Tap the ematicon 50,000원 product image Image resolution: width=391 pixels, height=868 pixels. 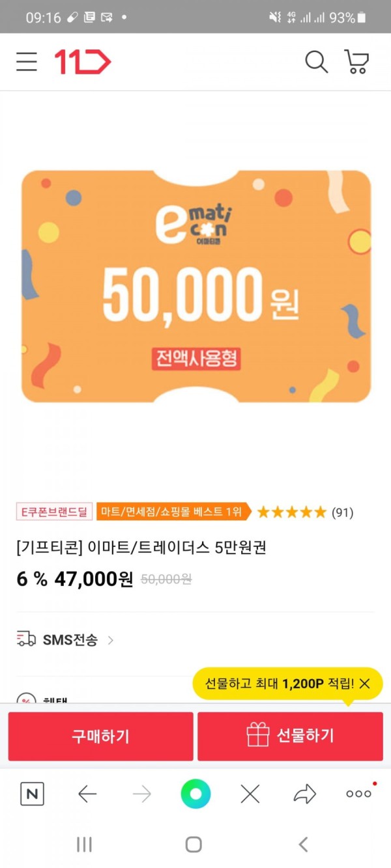(x=196, y=287)
